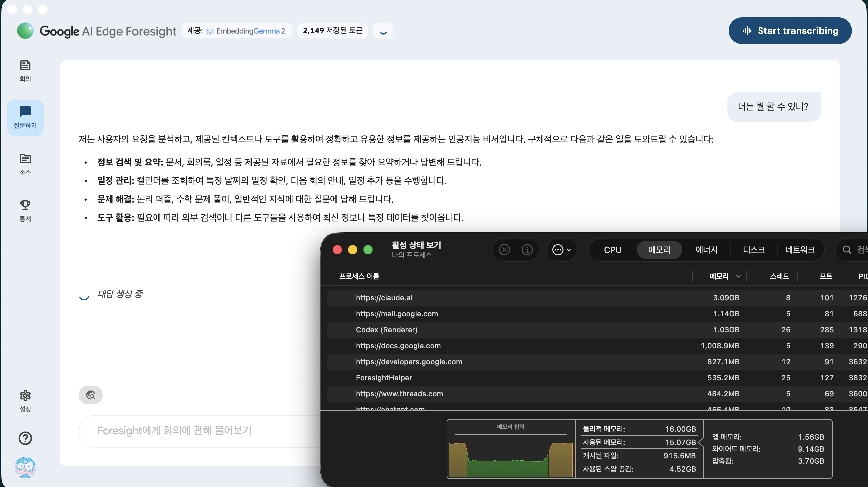This screenshot has width=868, height=487.
Task: Open the 소스 sources sidebar icon
Action: click(25, 164)
